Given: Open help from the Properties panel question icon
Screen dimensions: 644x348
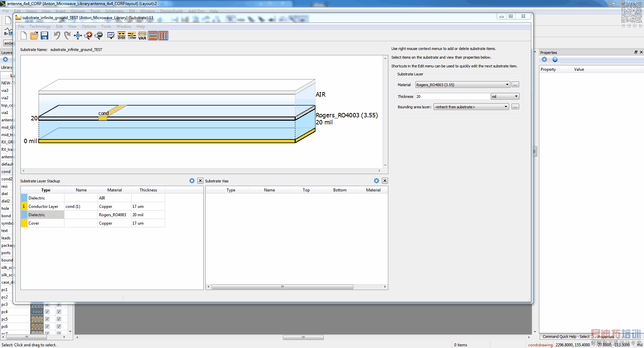Looking at the screenshot, I should [555, 59].
